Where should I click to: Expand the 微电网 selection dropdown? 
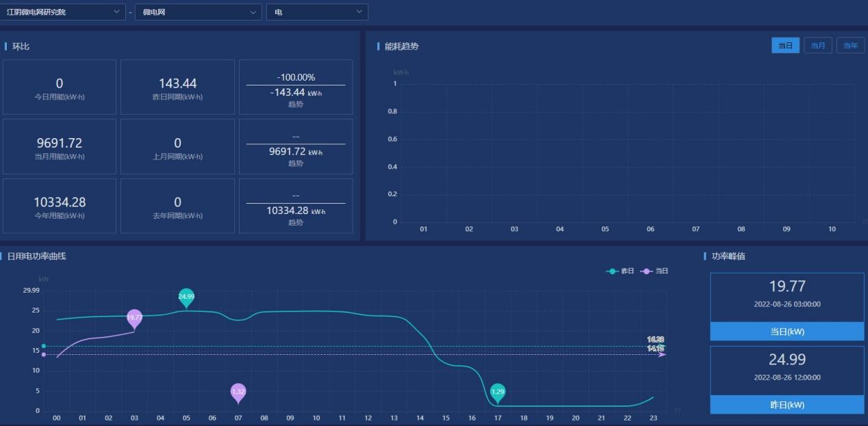[x=198, y=12]
